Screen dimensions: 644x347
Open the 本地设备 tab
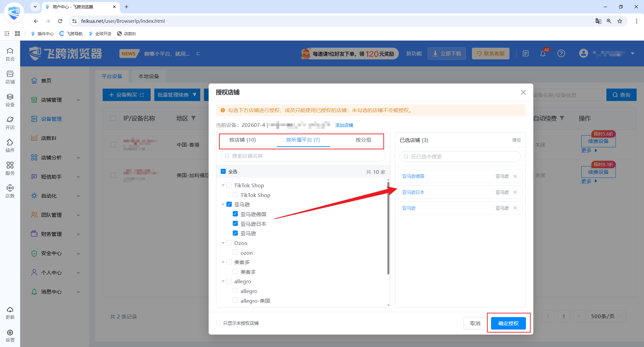click(x=149, y=77)
